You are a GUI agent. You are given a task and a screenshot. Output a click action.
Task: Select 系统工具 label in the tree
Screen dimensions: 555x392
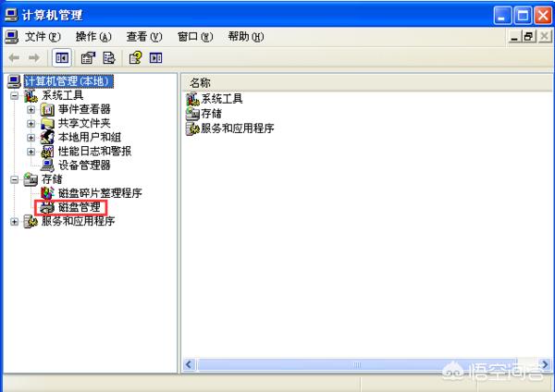click(x=63, y=95)
